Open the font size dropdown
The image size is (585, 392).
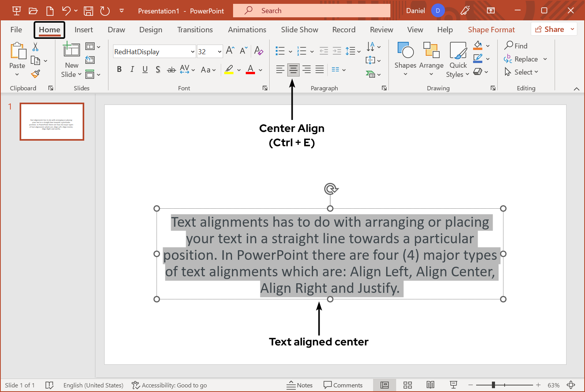pyautogui.click(x=220, y=51)
